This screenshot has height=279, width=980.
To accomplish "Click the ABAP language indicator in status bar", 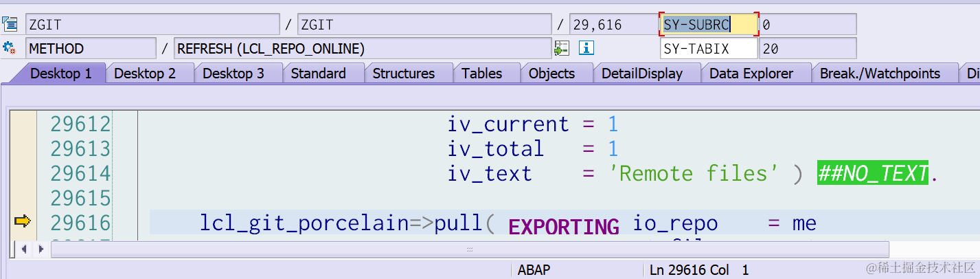I will [x=534, y=270].
